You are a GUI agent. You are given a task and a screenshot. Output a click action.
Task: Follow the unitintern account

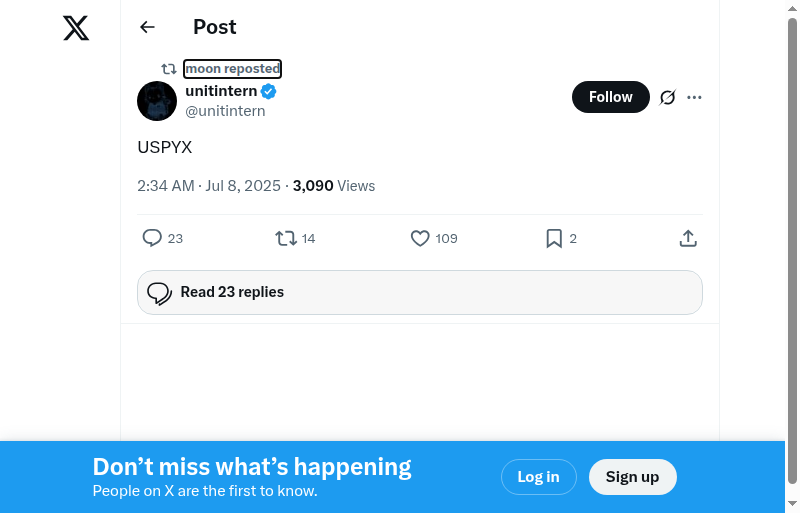[610, 97]
